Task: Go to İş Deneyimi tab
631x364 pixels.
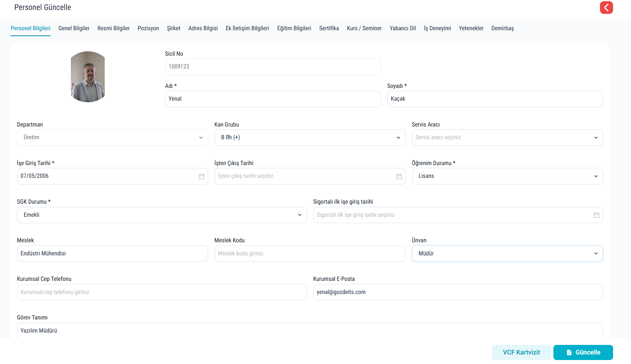Action: 437,28
